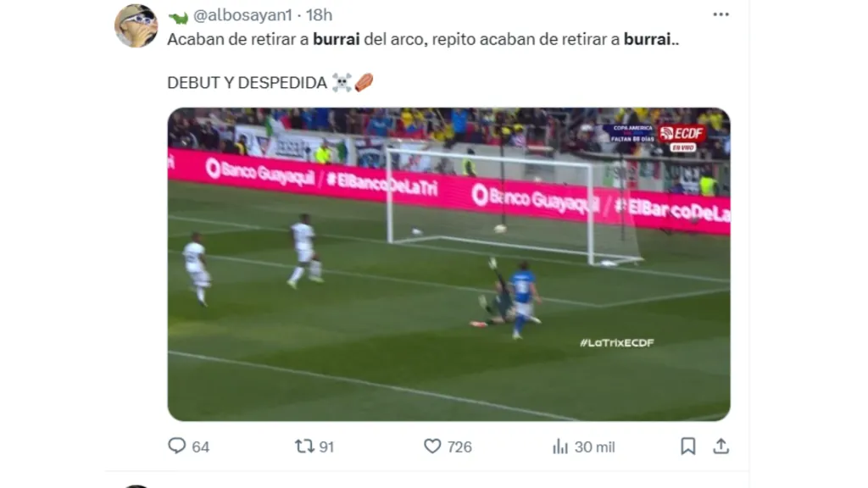The image size is (868, 488).
Task: Click the 91 retweets count
Action: click(326, 447)
